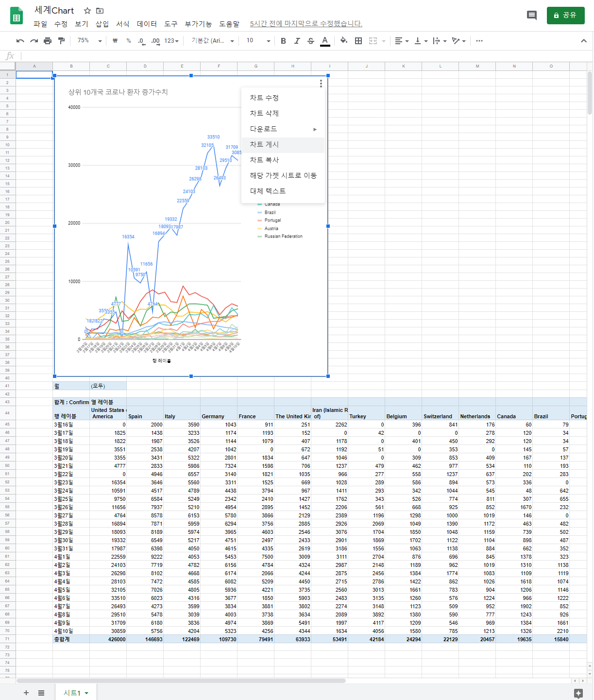
Task: Open the 부가기능 menu
Action: [x=198, y=24]
